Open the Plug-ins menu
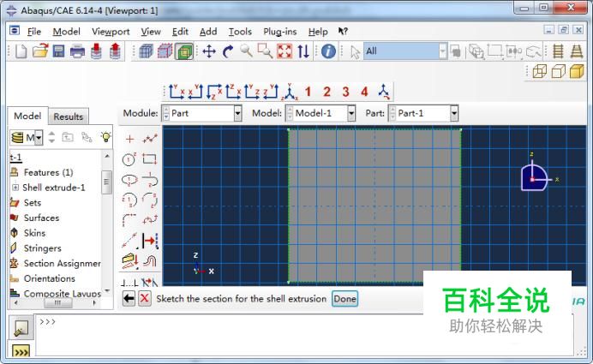593x364 pixels. [280, 32]
